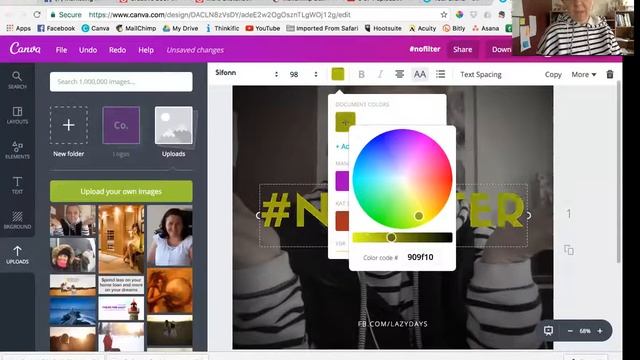Reload the browser page

[37, 15]
